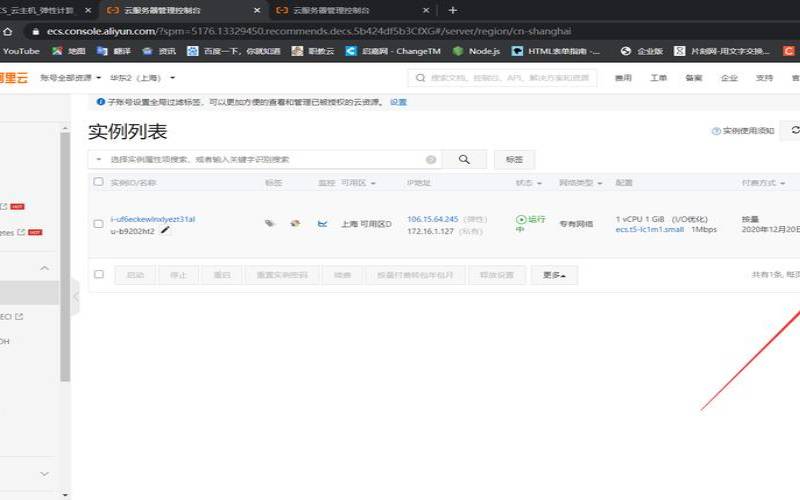This screenshot has height=500, width=800.
Task: Open the 华东2 (上海) region dropdown
Action: [x=142, y=78]
